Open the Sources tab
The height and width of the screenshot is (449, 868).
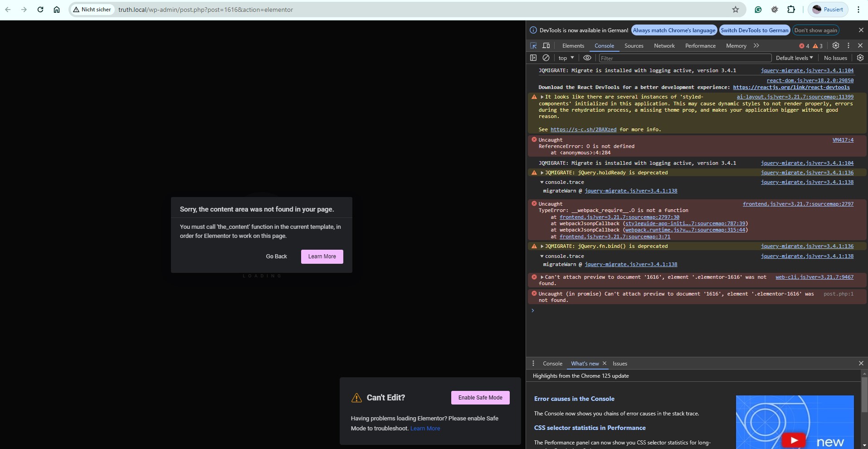634,46
